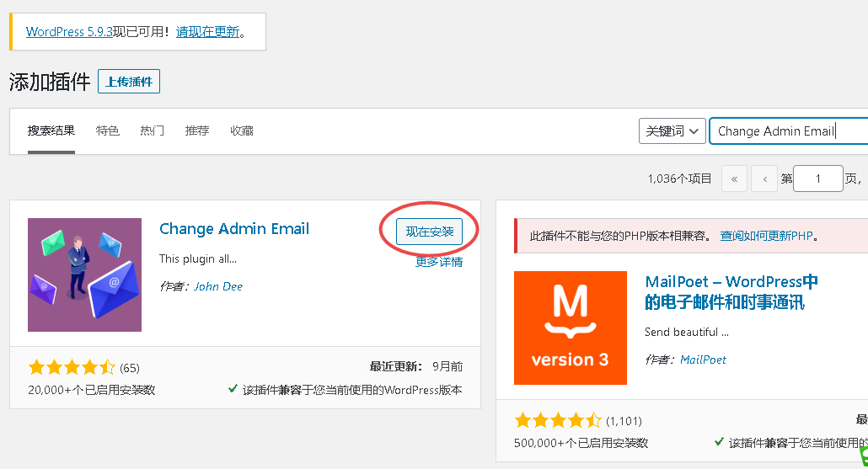Open 更多详情 for Change Admin Email
Screen dimensions: 868x469
click(439, 262)
